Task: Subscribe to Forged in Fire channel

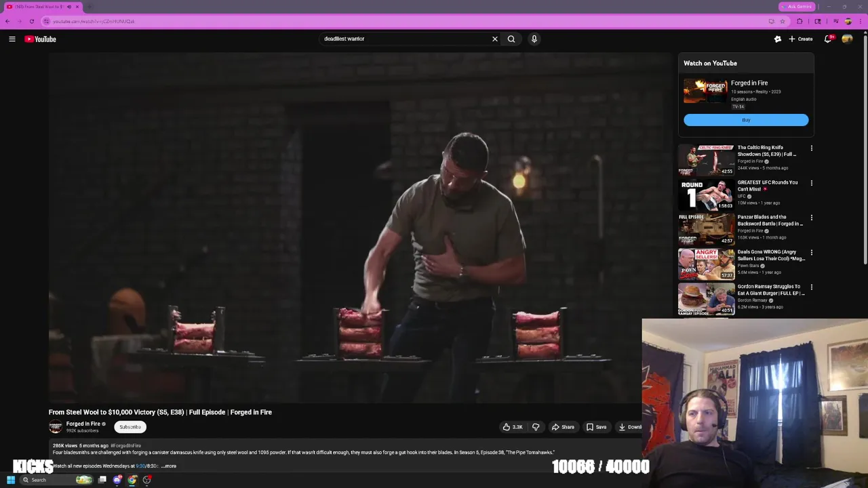Action: (130, 427)
